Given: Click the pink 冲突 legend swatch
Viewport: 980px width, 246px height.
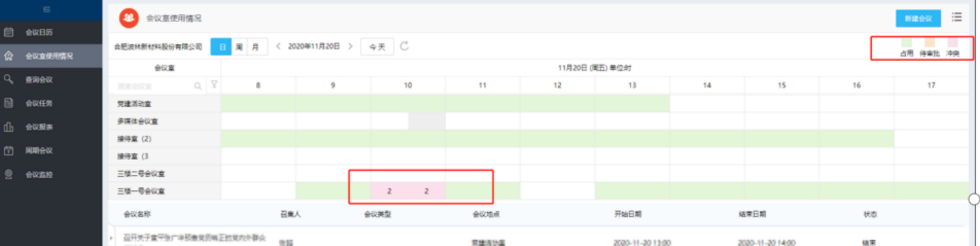Looking at the screenshot, I should coord(953,42).
